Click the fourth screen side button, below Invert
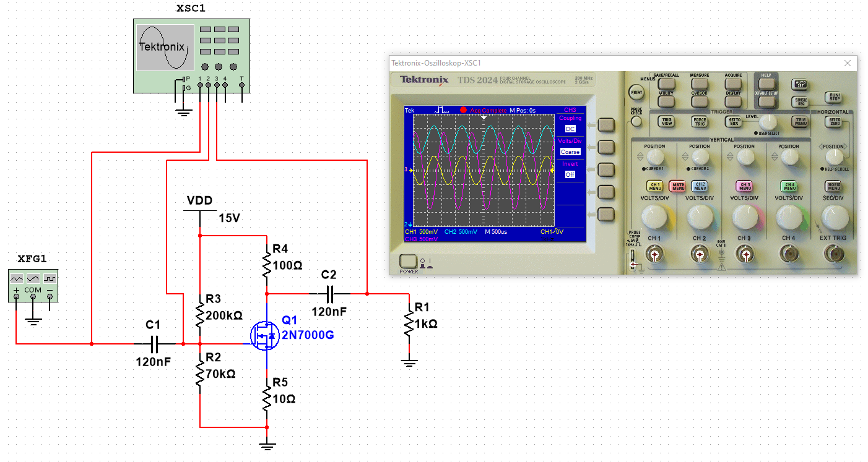Viewport: 868px width, 462px height. coord(606,191)
